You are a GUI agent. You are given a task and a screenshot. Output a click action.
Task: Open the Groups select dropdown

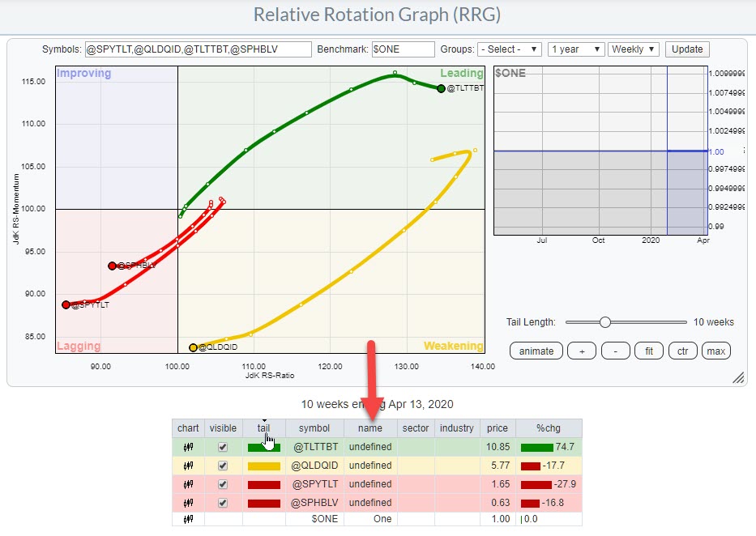click(x=510, y=49)
